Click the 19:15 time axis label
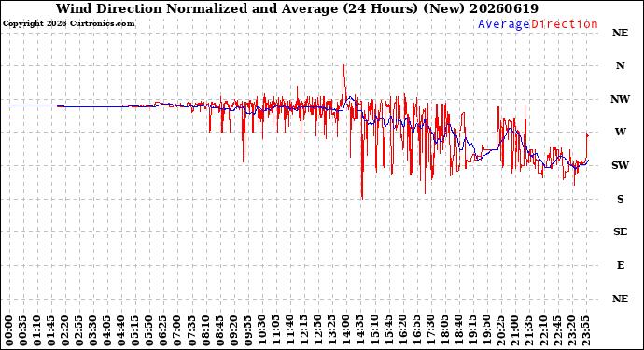 471,331
